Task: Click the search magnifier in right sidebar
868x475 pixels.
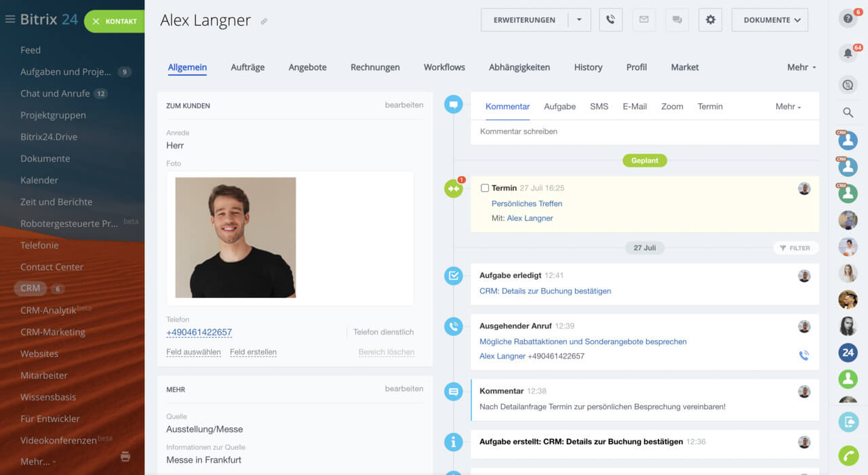Action: pos(848,112)
